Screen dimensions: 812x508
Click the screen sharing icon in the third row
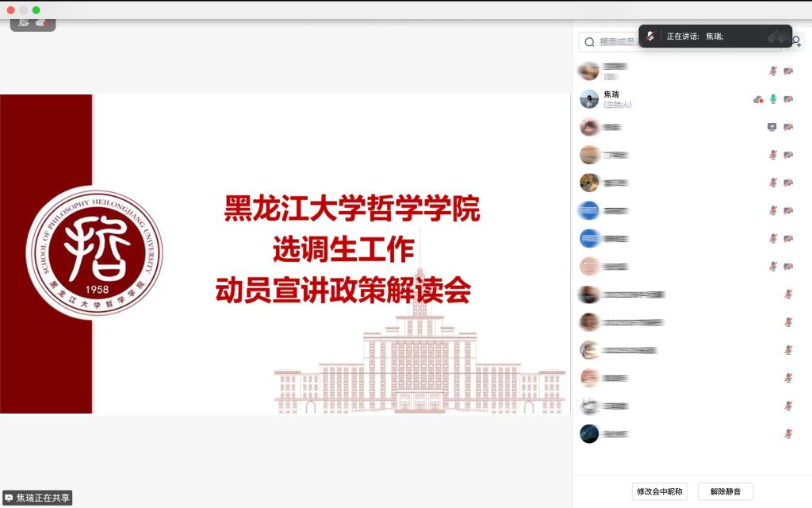click(772, 127)
